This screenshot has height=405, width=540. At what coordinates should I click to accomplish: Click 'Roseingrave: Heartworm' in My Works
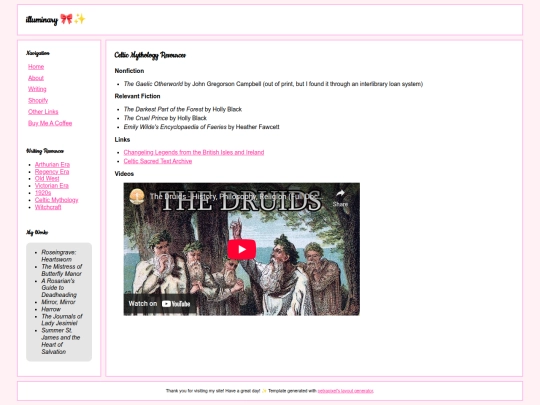point(59,256)
